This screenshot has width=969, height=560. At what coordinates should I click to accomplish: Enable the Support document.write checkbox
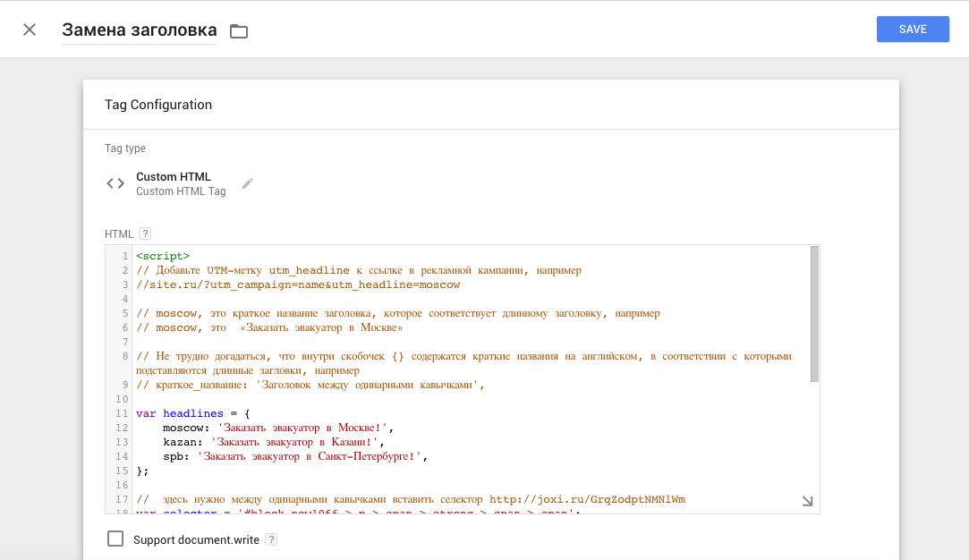(115, 539)
